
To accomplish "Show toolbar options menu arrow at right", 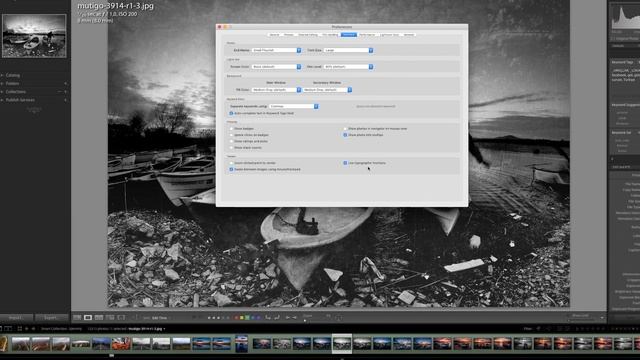I will [x=602, y=317].
